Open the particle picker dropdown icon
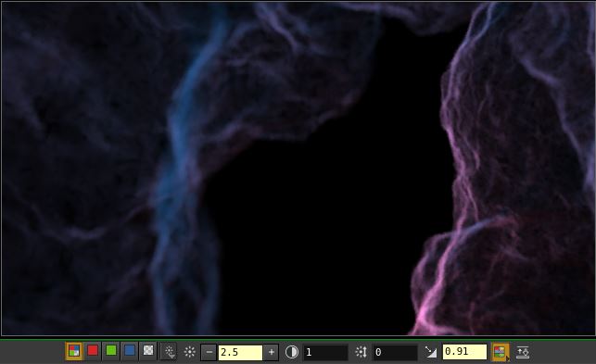This screenshot has height=364, width=596. pos(170,352)
